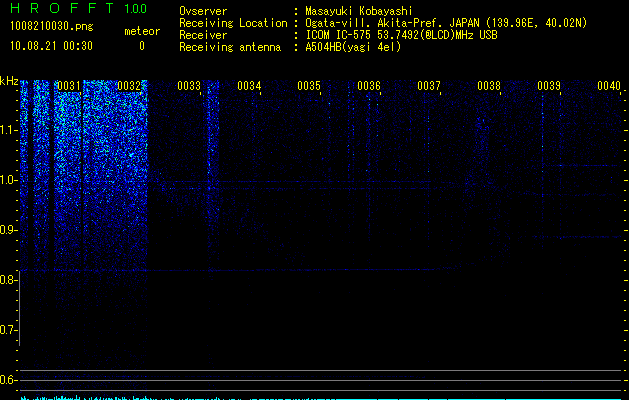Click the HROFFT 1.0.0 title text
This screenshot has width=629, height=400.
(x=78, y=8)
